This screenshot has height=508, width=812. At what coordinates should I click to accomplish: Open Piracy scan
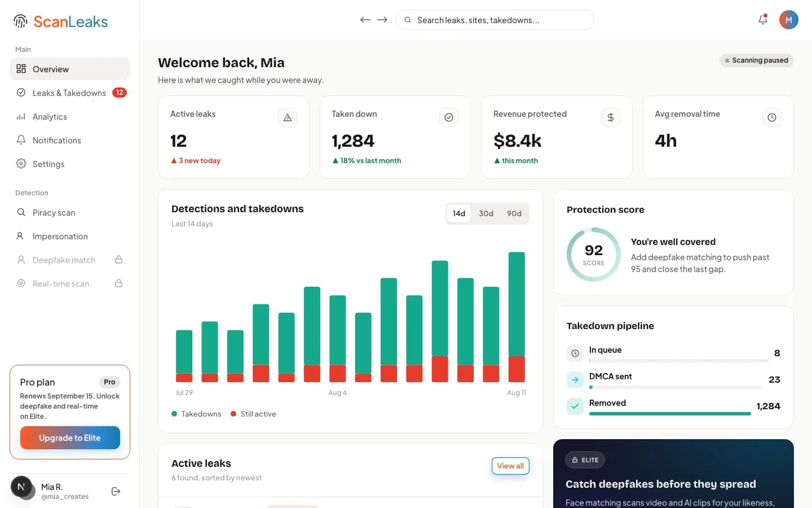point(70,212)
